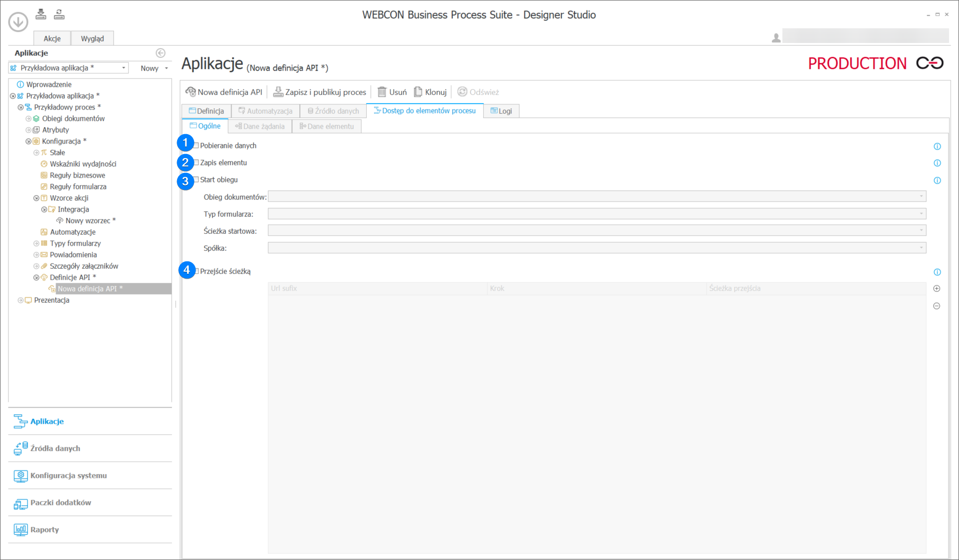Click the Powiadomienia envelope icon
This screenshot has height=560, width=959.
point(44,255)
